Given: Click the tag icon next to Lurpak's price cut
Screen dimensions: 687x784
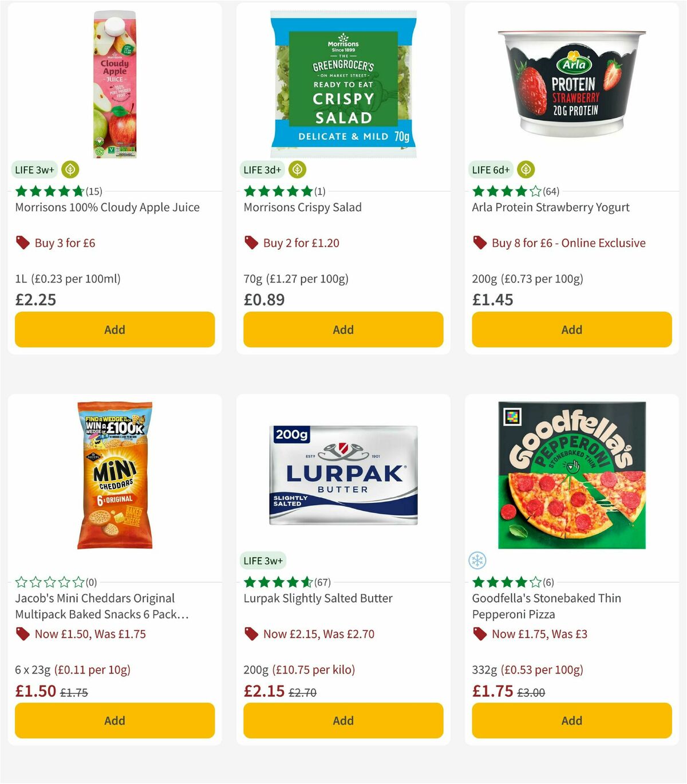Looking at the screenshot, I should (250, 634).
